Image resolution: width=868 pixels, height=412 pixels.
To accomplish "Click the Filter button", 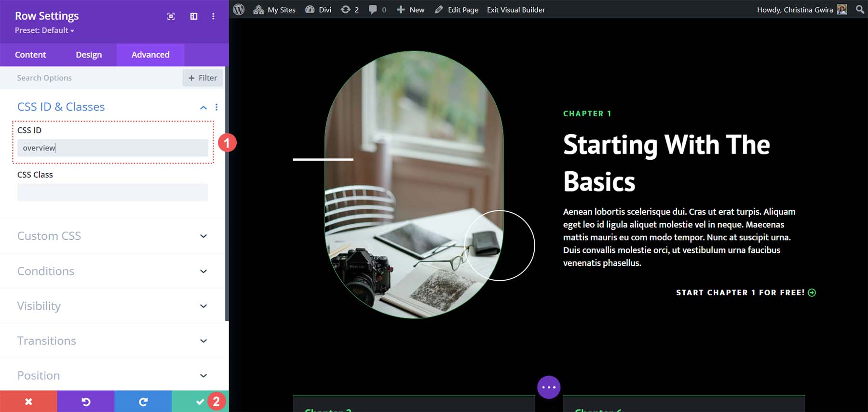I will tap(203, 78).
